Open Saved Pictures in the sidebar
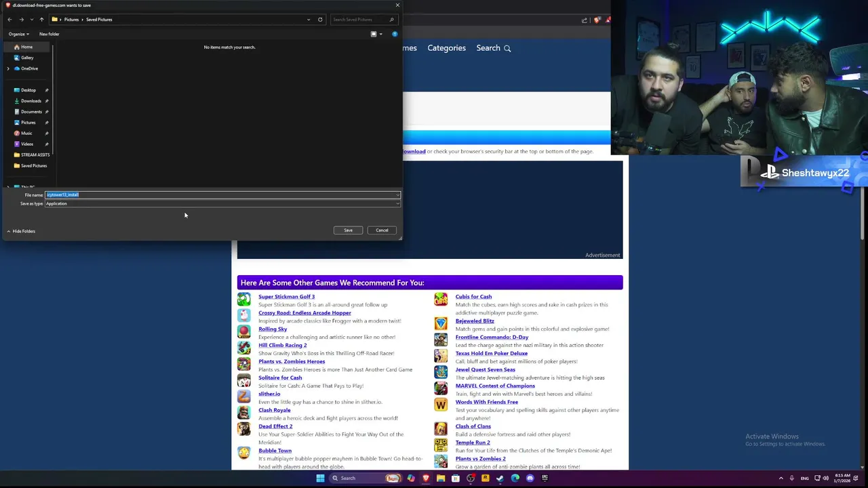This screenshot has width=868, height=488. (x=33, y=166)
